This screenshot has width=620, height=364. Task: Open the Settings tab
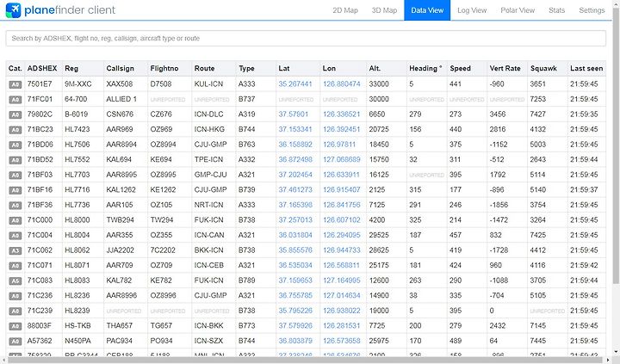pos(592,10)
